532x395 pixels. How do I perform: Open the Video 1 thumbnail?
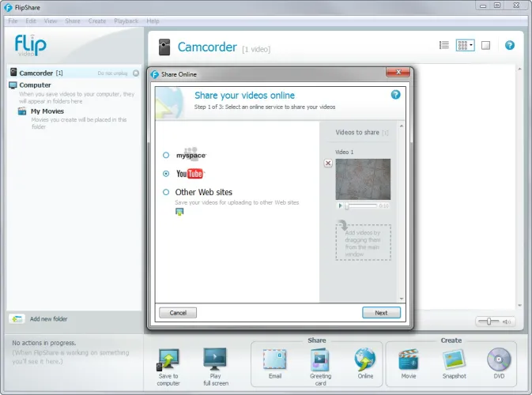pos(363,179)
